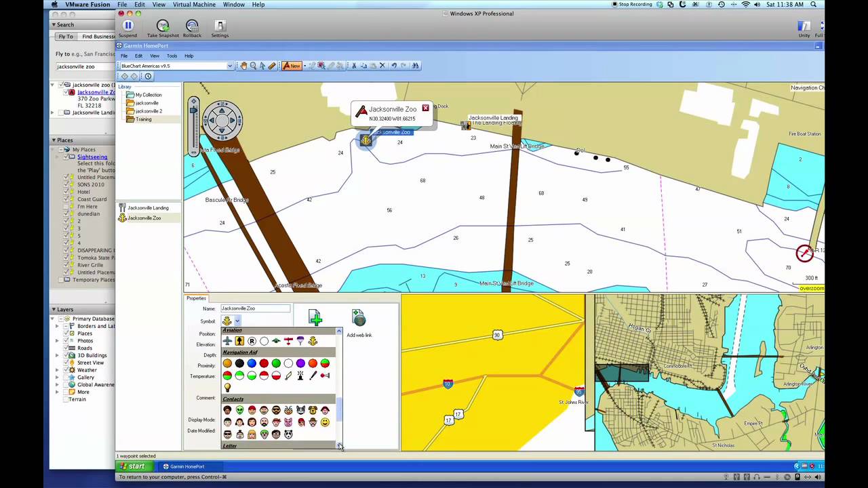Click the Add web link icon
The width and height of the screenshot is (868, 488).
point(359,319)
